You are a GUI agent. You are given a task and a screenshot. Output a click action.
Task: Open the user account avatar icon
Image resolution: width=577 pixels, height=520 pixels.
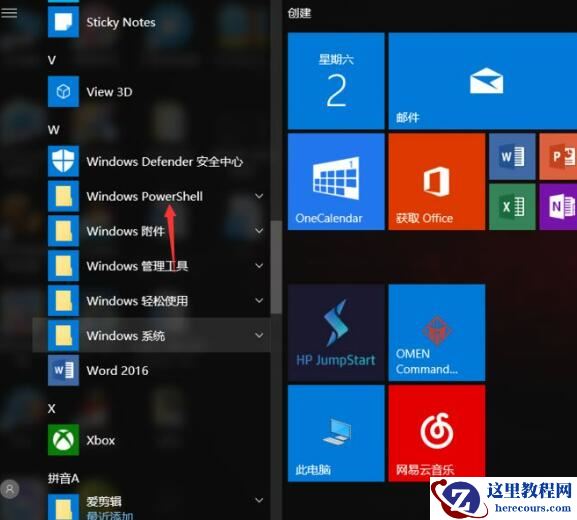pos(10,489)
